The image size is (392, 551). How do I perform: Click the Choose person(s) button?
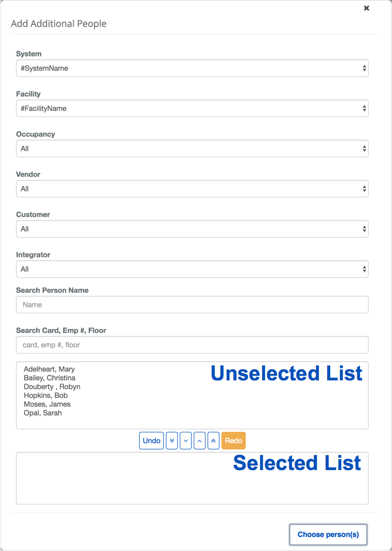click(x=328, y=535)
